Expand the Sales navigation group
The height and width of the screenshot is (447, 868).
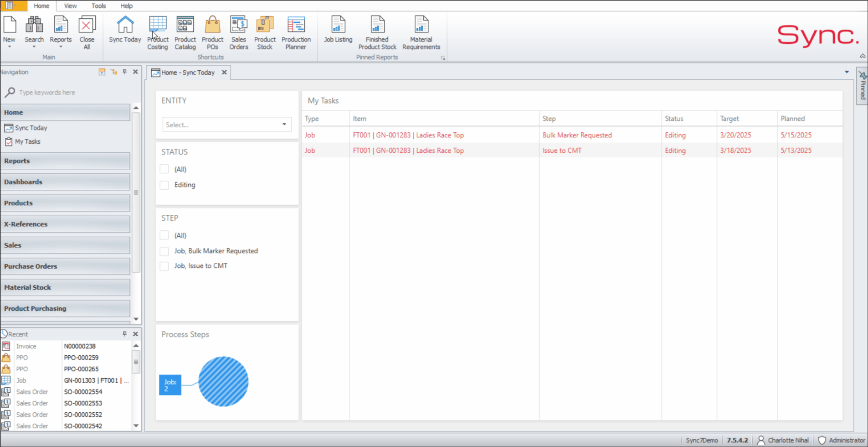tap(65, 245)
